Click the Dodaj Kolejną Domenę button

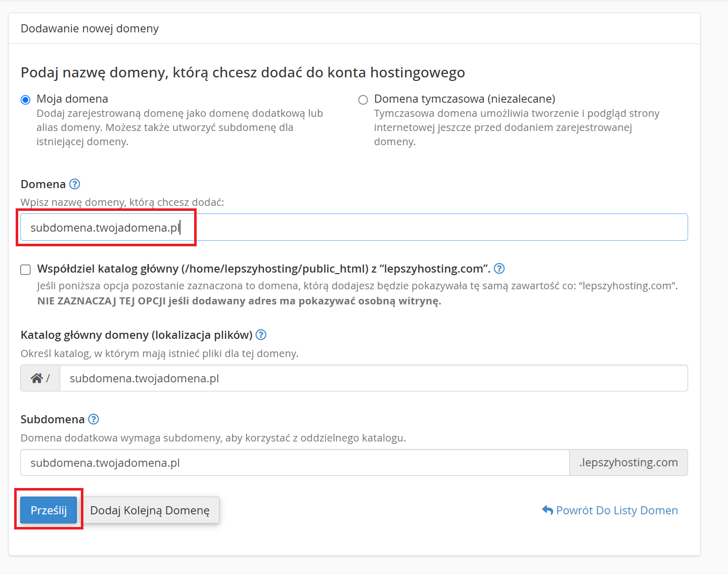[x=150, y=510]
